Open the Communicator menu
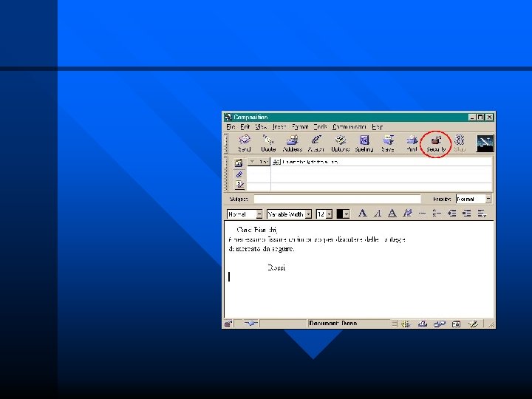The height and width of the screenshot is (399, 532). [x=349, y=127]
